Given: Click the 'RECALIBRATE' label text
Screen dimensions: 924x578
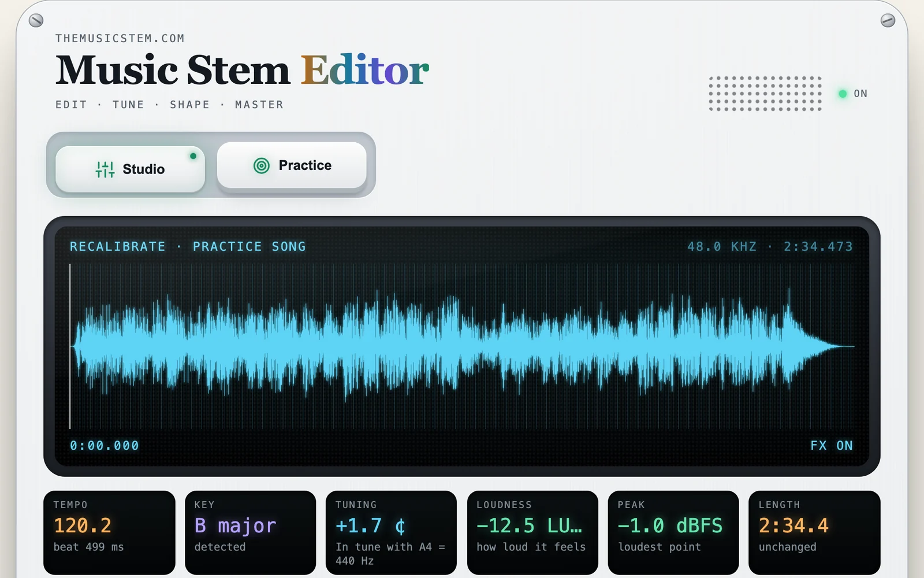Looking at the screenshot, I should click(x=118, y=247).
